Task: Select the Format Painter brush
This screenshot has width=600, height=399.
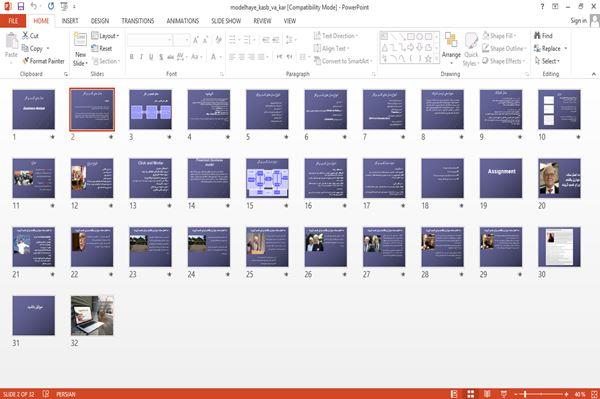Action: click(26, 61)
